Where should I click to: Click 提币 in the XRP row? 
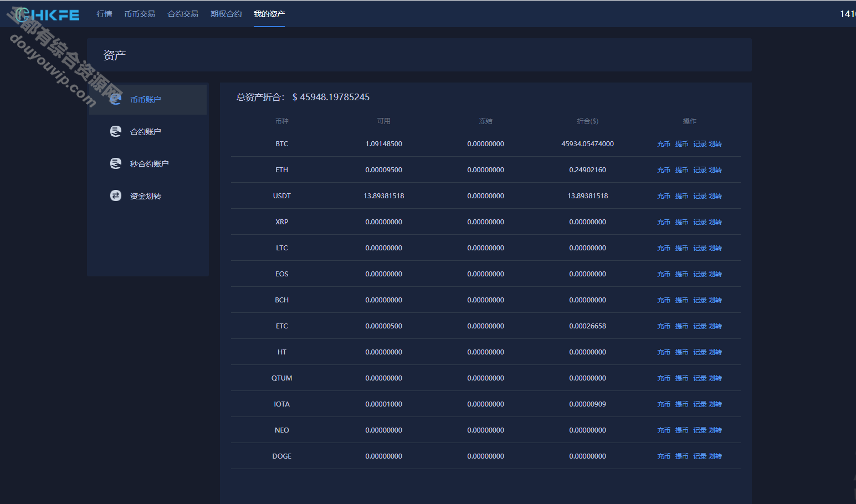[x=681, y=222]
